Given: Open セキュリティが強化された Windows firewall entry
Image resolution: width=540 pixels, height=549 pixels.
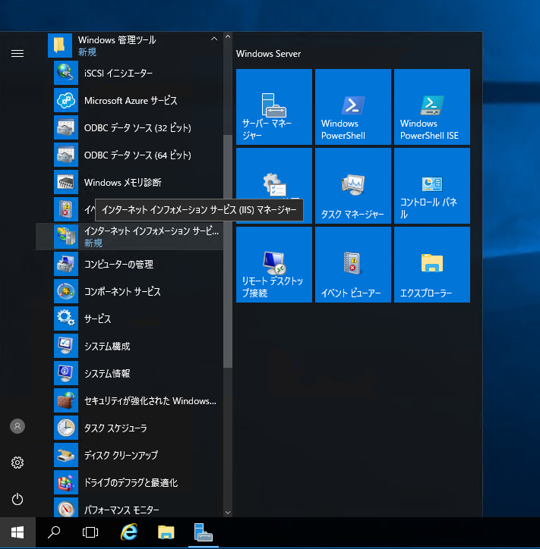Looking at the screenshot, I should click(129, 401).
